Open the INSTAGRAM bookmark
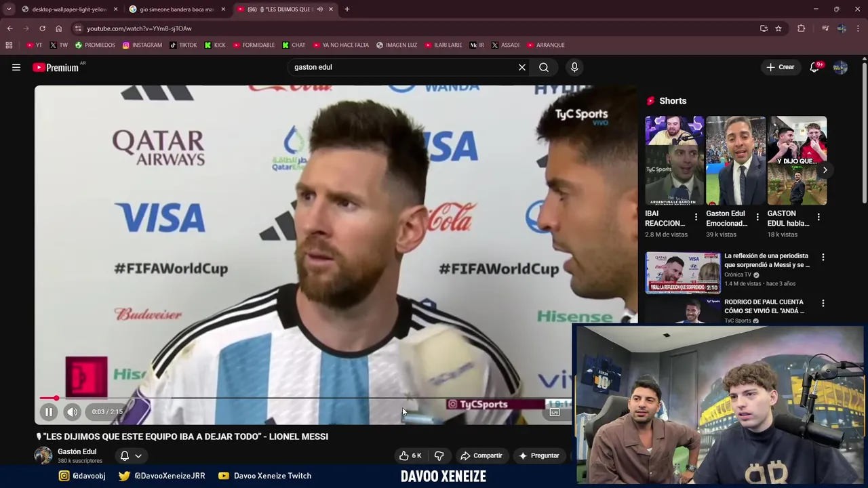The width and height of the screenshot is (868, 488). click(142, 45)
